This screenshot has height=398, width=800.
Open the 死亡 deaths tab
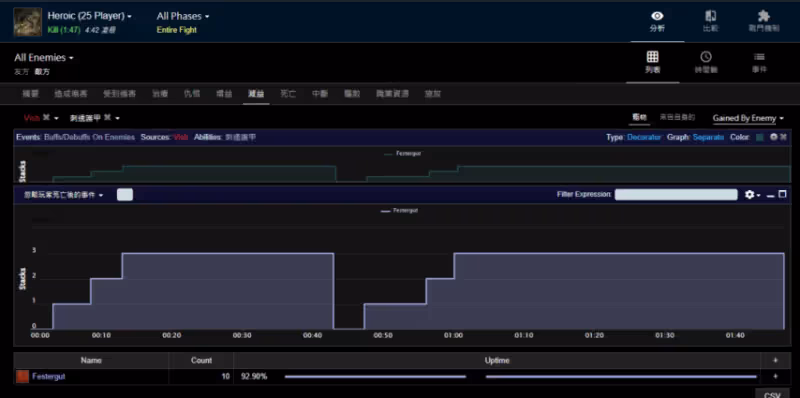[288, 94]
